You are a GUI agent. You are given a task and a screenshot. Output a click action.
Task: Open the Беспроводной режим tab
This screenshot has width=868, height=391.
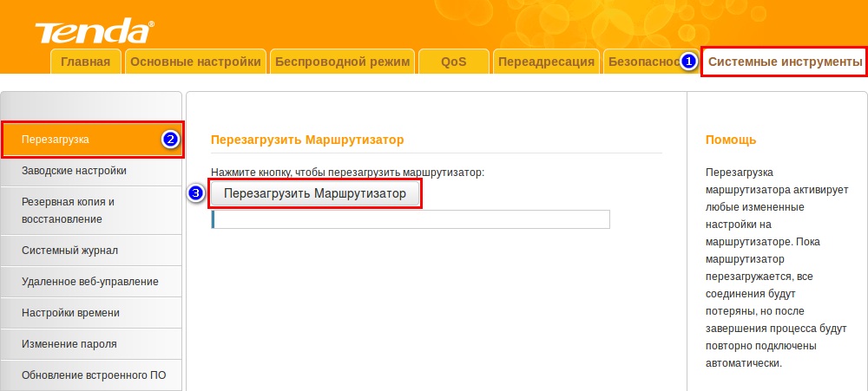343,62
